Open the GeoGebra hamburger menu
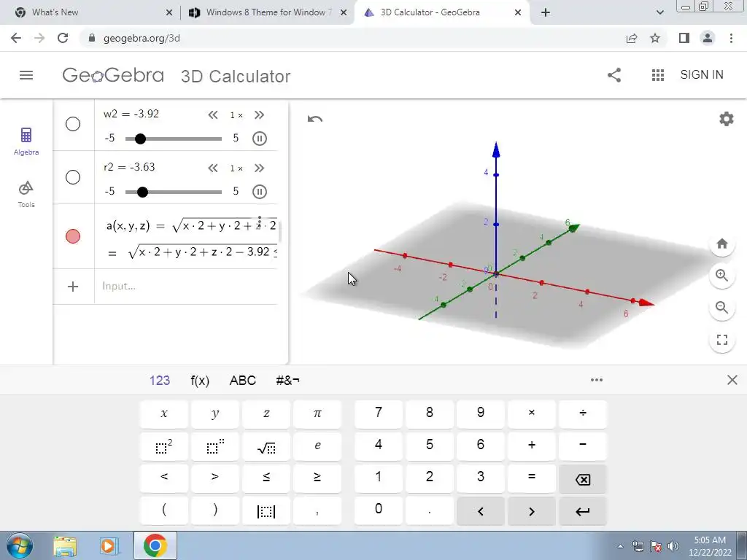The height and width of the screenshot is (560, 747). tap(26, 75)
